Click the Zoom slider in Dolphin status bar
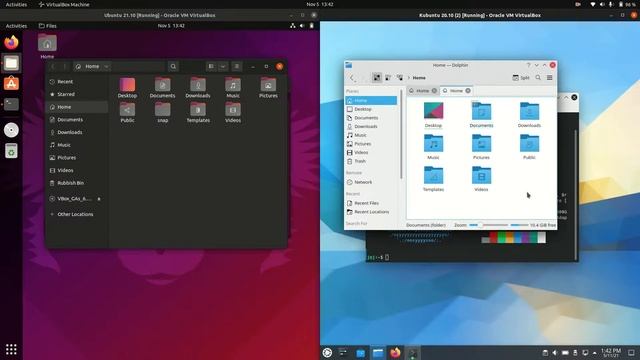This screenshot has width=640, height=360. tap(488, 225)
